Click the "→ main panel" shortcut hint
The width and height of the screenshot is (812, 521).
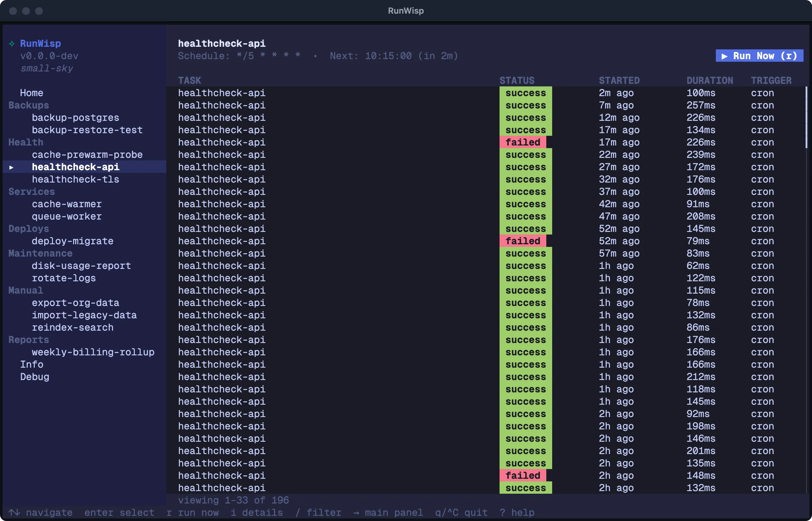388,513
